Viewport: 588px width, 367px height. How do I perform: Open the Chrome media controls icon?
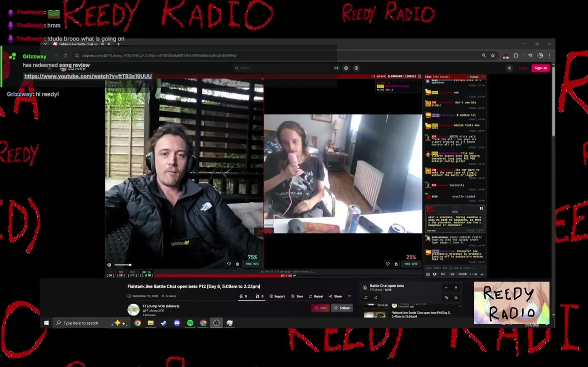(530, 56)
